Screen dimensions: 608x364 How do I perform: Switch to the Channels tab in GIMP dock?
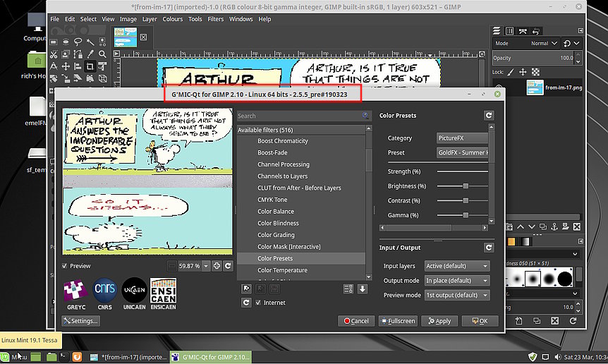tap(509, 31)
